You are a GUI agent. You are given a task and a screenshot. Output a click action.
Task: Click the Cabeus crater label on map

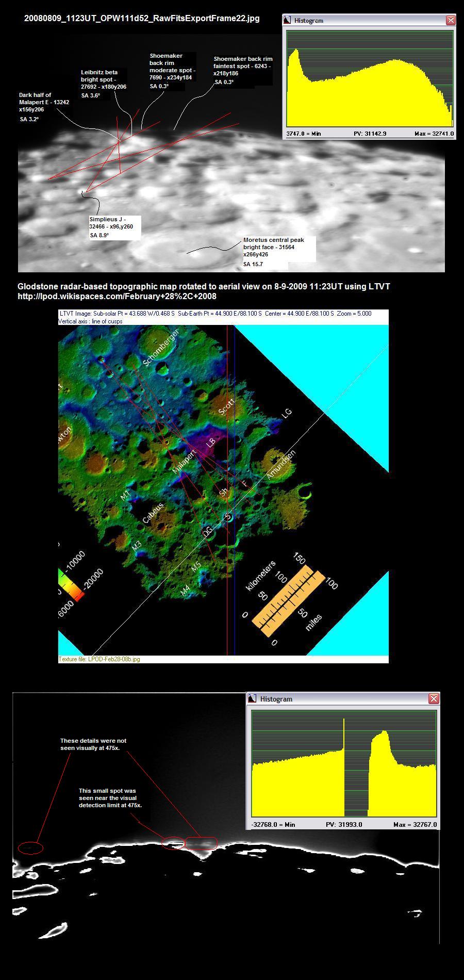tap(153, 513)
